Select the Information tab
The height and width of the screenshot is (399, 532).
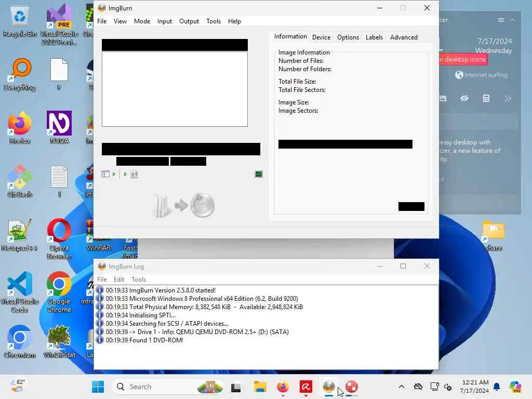coord(290,36)
